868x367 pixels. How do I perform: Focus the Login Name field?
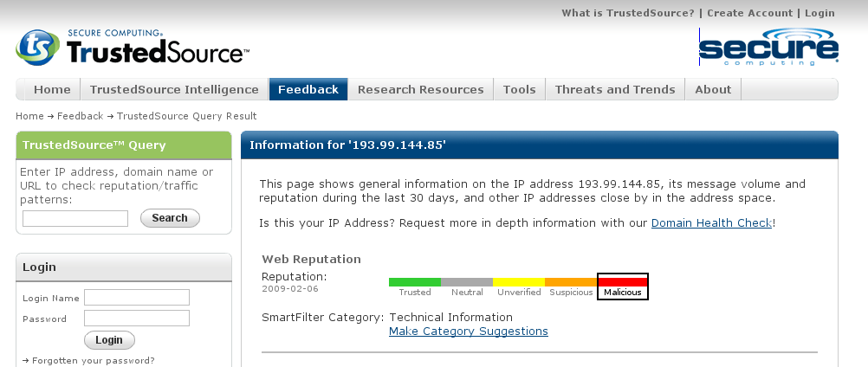pos(137,298)
